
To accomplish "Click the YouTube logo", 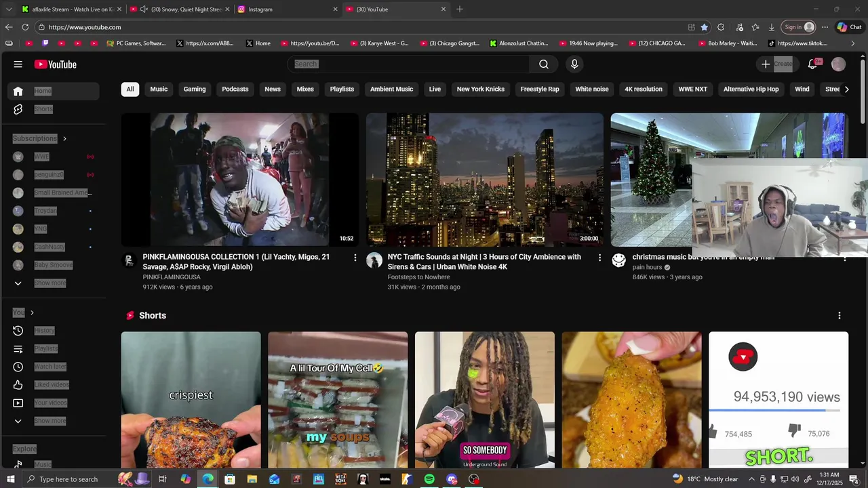I will click(x=56, y=64).
